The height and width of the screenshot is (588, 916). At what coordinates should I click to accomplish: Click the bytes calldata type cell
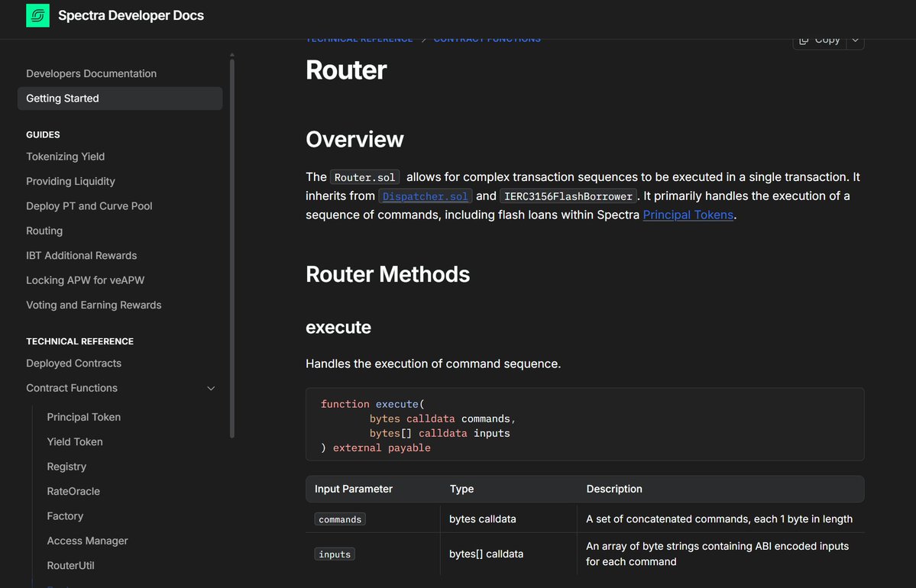483,519
